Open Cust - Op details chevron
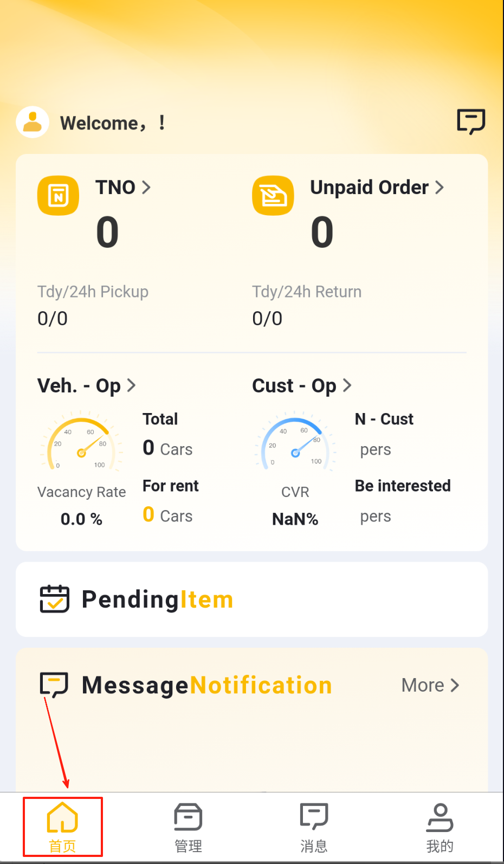The image size is (504, 864). click(347, 385)
